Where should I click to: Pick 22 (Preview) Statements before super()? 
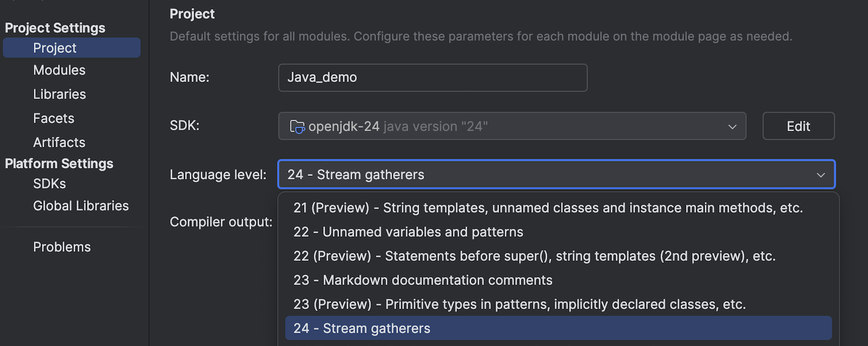[x=534, y=256]
